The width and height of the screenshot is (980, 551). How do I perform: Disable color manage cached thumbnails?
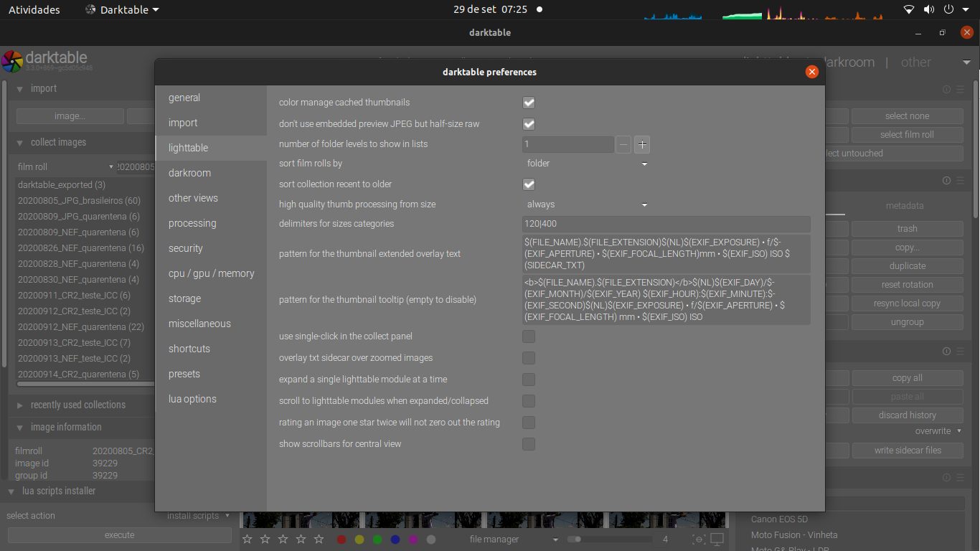(x=529, y=103)
